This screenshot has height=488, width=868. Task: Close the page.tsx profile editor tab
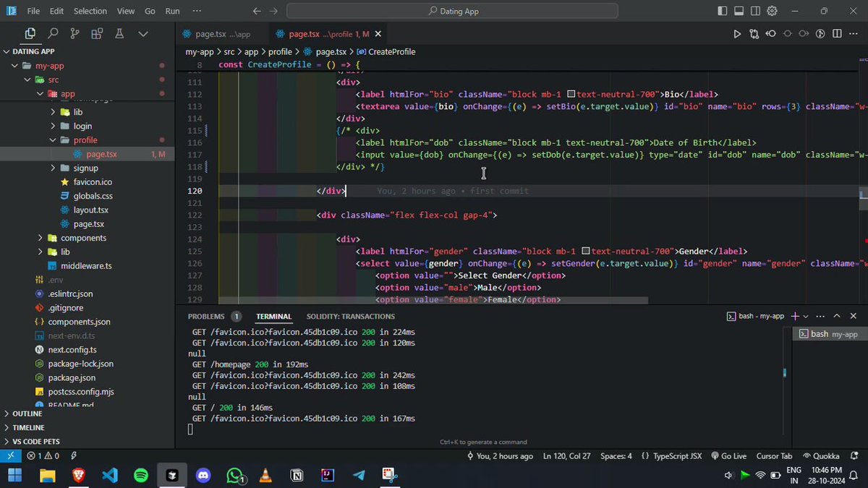(x=378, y=33)
